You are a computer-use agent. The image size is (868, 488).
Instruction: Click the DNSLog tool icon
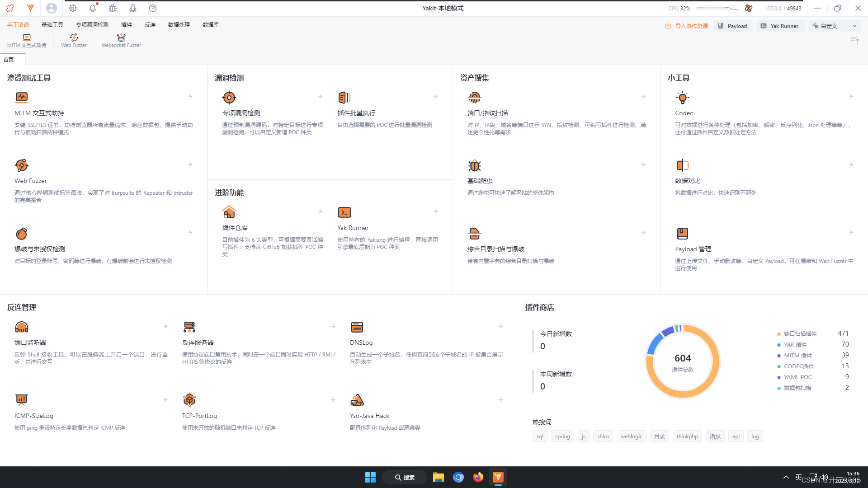357,327
